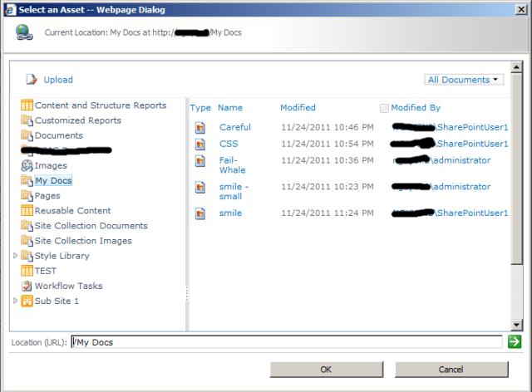Expand the TEST folder tree node
Viewport: 532px width, 392px height.
coord(15,271)
